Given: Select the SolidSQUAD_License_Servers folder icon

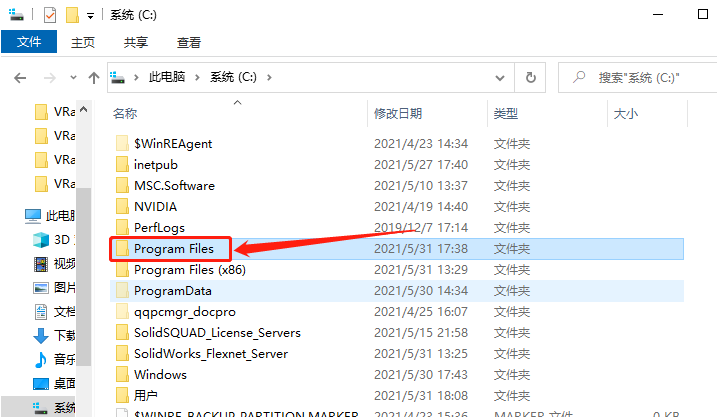Looking at the screenshot, I should (x=122, y=333).
